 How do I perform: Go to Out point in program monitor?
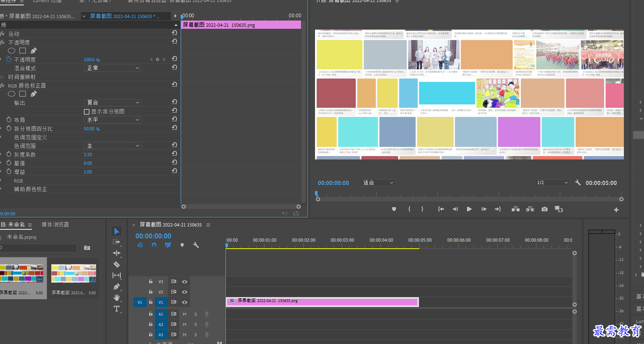pos(498,209)
